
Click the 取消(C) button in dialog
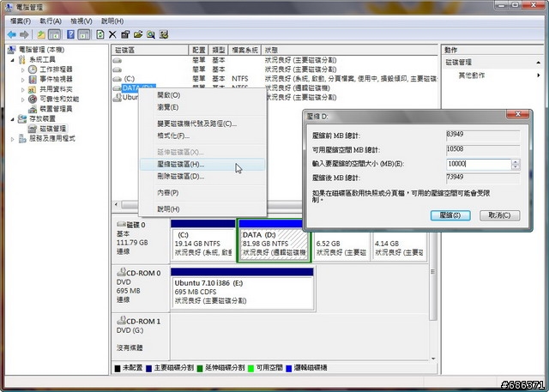(x=499, y=215)
